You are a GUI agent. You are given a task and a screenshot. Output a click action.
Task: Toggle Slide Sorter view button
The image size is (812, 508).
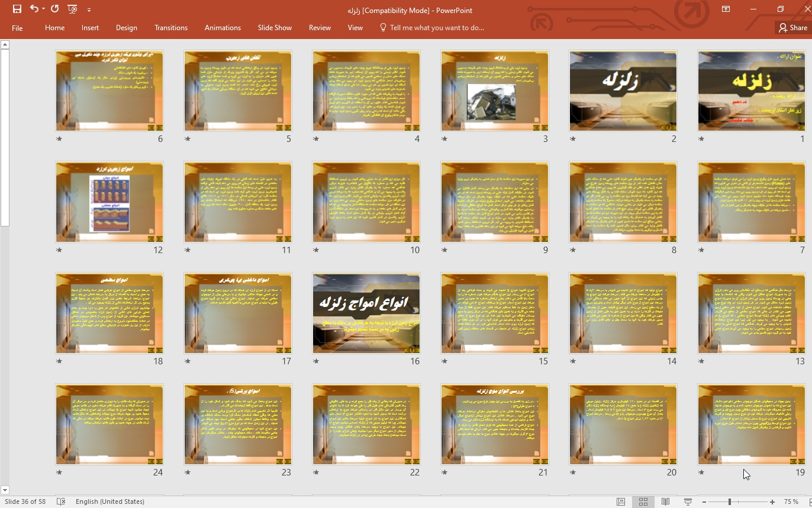[643, 501]
